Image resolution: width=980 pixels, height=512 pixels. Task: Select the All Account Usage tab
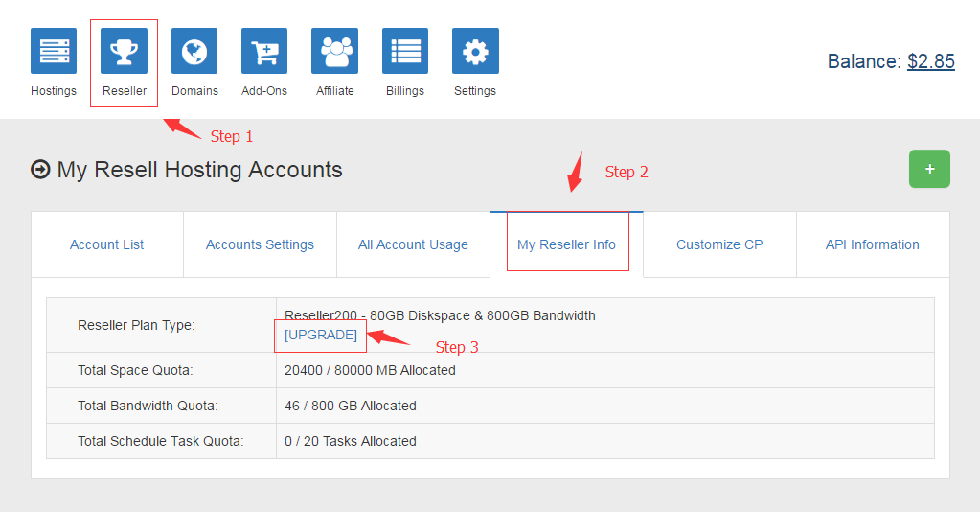[413, 244]
